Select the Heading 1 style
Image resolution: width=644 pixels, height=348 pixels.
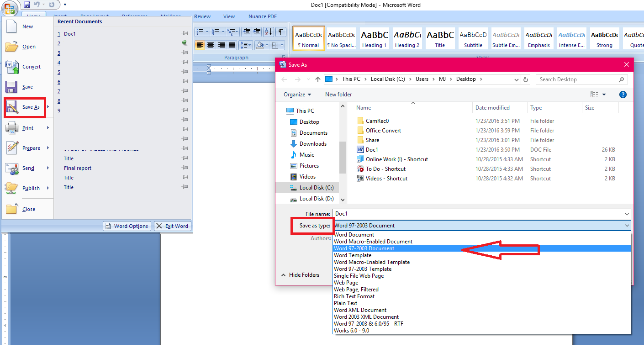375,37
